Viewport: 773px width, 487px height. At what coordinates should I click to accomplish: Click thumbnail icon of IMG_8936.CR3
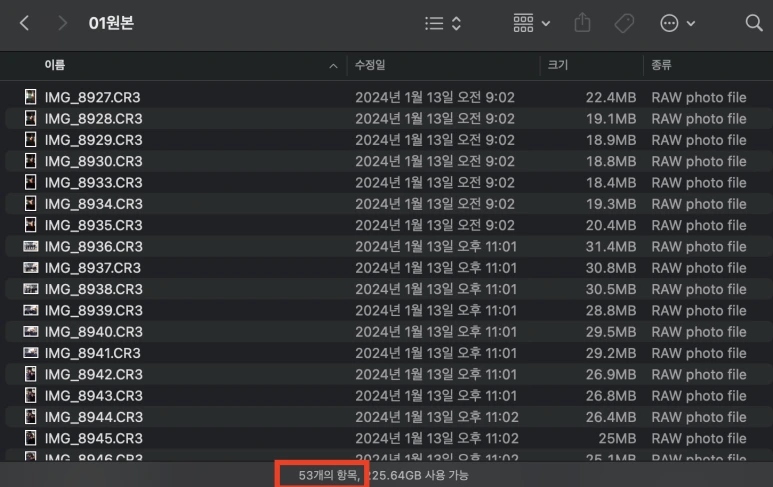point(31,246)
